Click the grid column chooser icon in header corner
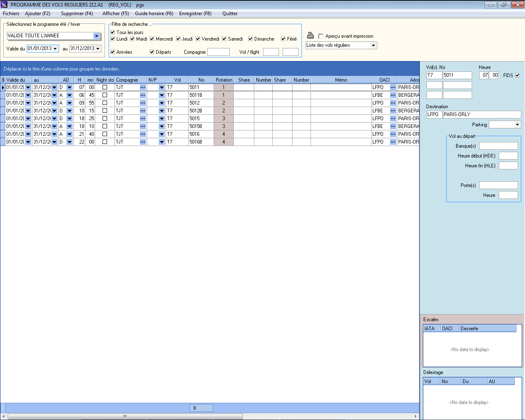 point(3,80)
